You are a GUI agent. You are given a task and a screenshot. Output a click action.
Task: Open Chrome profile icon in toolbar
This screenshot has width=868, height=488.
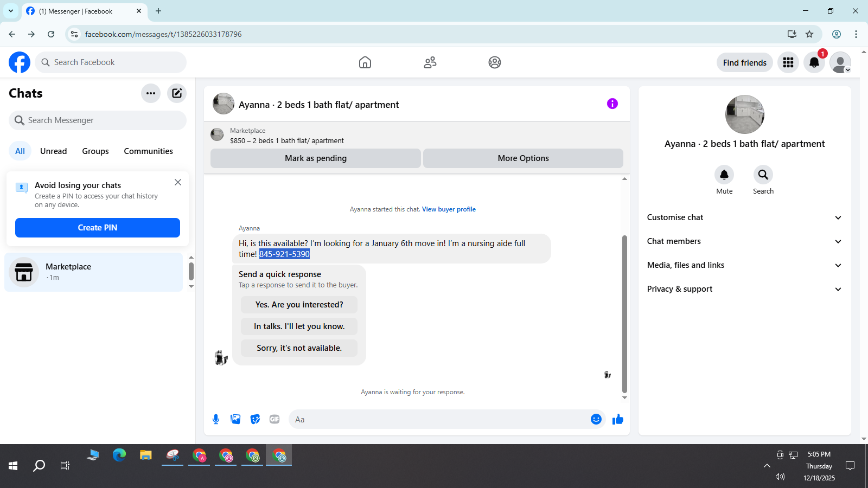coord(837,34)
